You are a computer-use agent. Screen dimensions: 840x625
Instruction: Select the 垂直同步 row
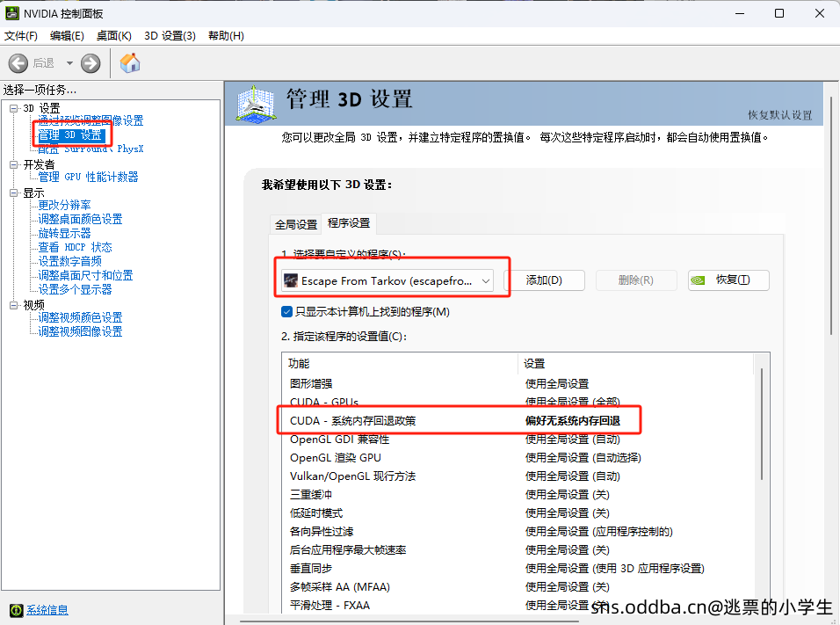(x=518, y=568)
